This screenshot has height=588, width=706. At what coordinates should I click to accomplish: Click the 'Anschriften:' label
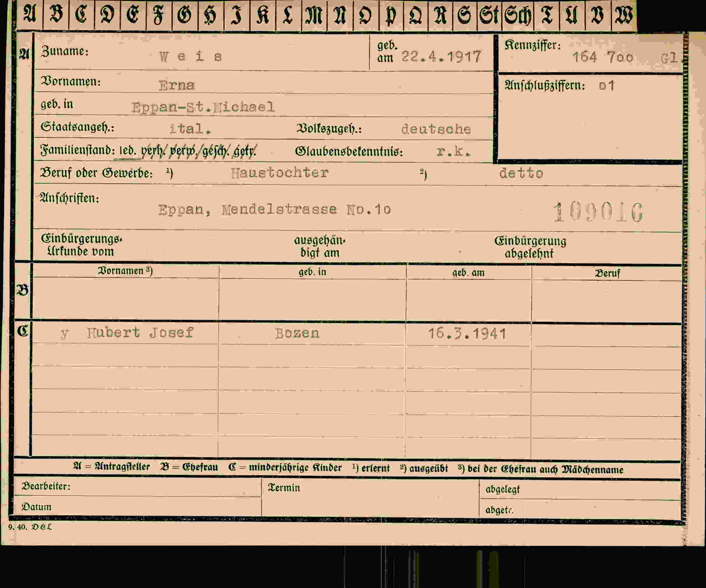(x=70, y=198)
